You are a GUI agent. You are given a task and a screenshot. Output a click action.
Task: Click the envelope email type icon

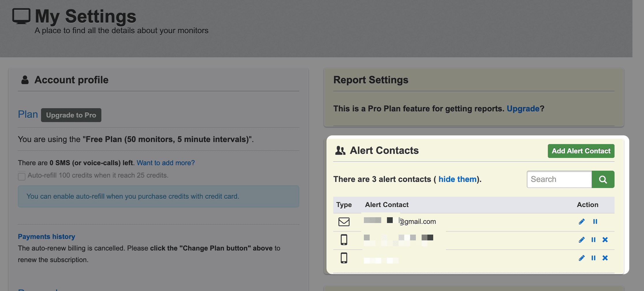344,222
